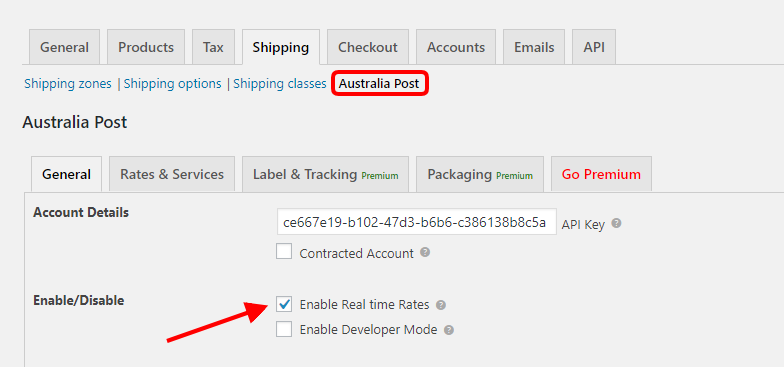
Task: Go to the API tab
Action: 594,47
